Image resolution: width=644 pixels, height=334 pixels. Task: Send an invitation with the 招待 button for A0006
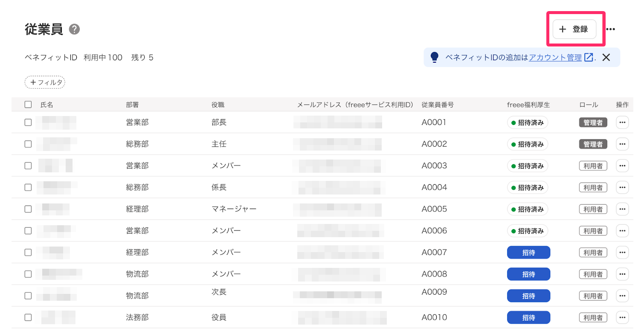pos(528,230)
